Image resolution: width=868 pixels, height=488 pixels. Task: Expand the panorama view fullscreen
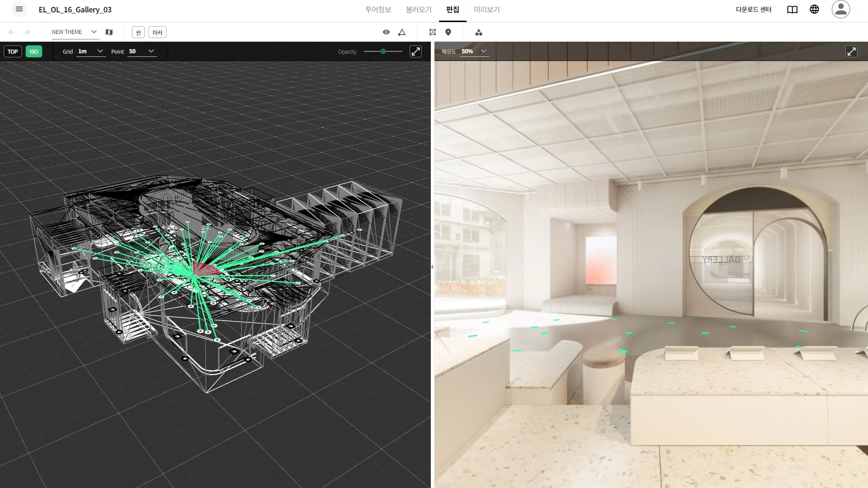pos(851,51)
